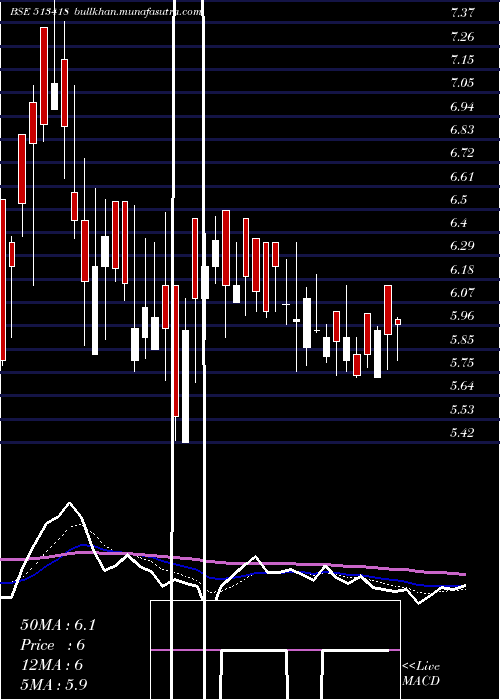Click the 6.5 price axis label
Image resolution: width=500 pixels, height=700 pixels.
tap(459, 199)
